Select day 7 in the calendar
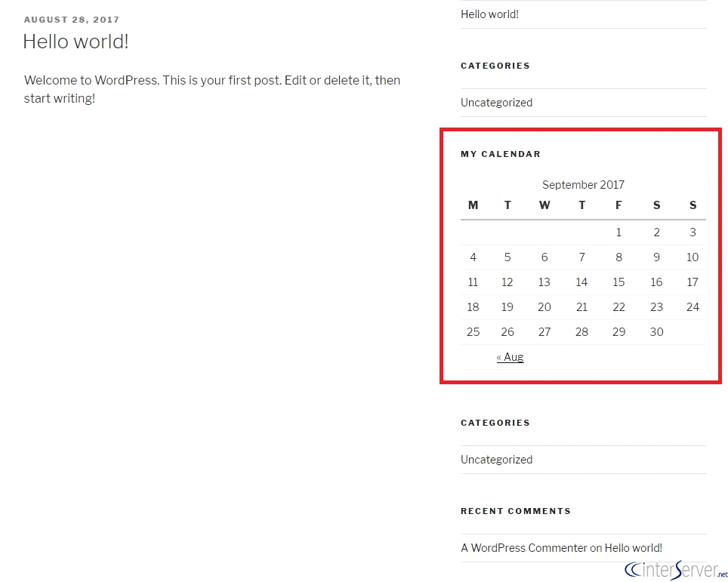This screenshot has height=582, width=728. [581, 257]
